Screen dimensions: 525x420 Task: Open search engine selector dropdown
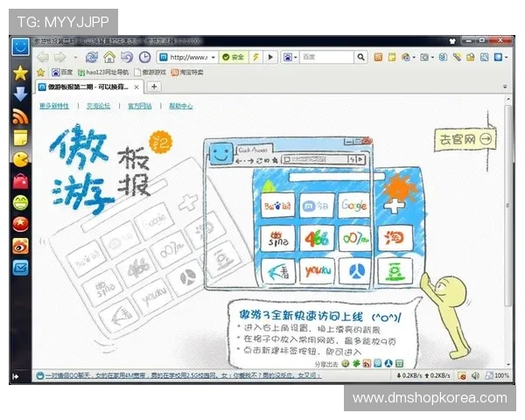pyautogui.click(x=290, y=57)
